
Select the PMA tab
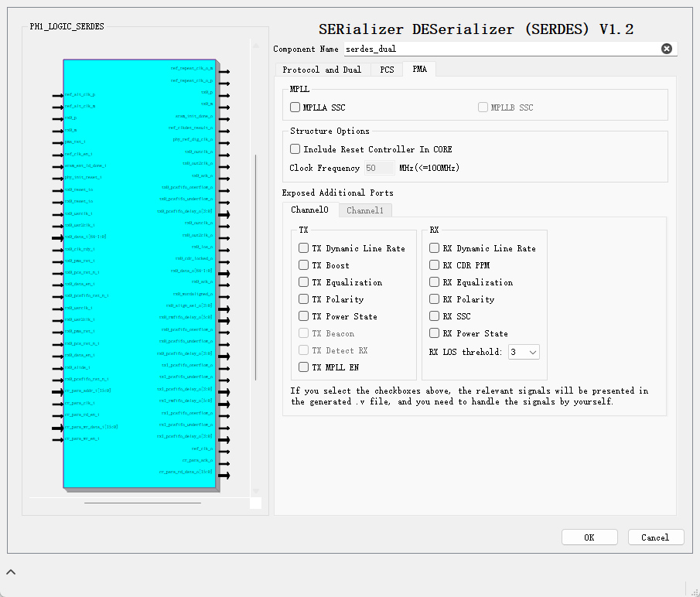(x=419, y=69)
